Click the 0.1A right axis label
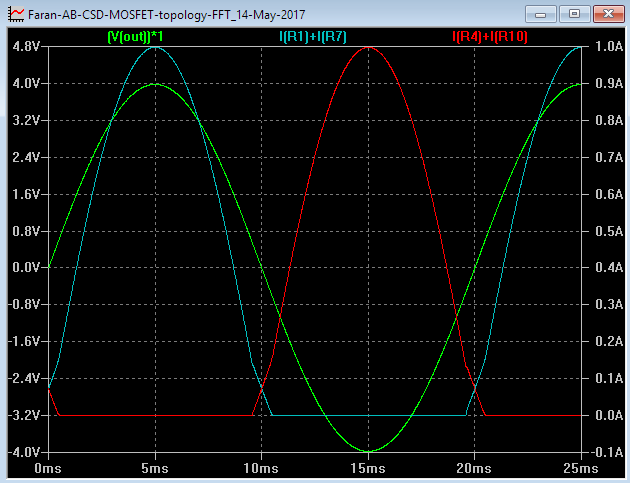The image size is (630, 483). pos(609,378)
